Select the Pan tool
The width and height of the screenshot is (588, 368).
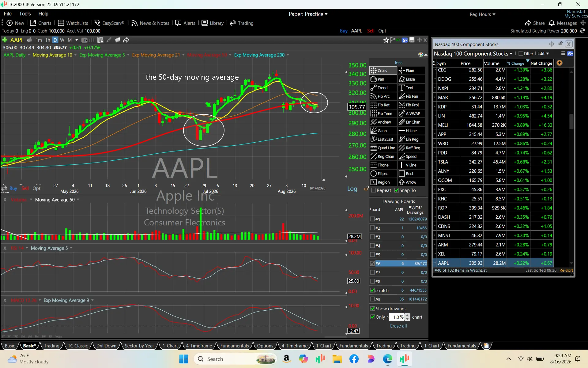click(x=383, y=79)
